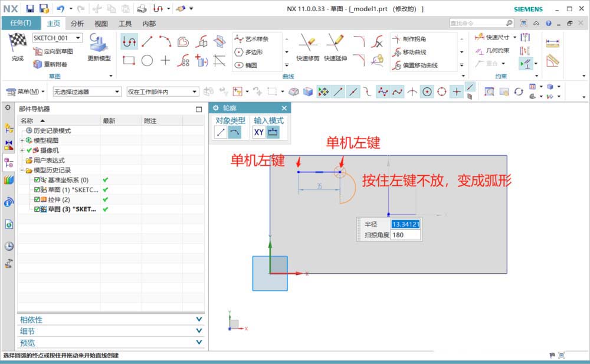
Task: Select the Circle tool
Action: (x=147, y=60)
